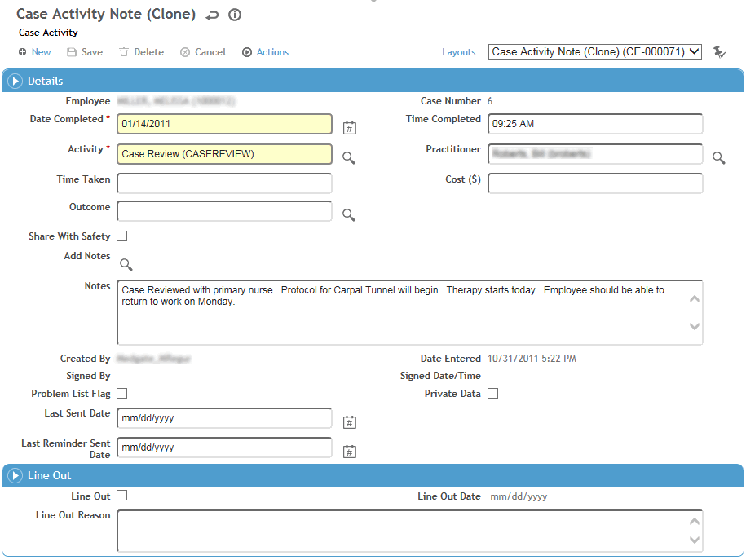Click the Activity field
Screen dimensions: 746x560
[224, 154]
